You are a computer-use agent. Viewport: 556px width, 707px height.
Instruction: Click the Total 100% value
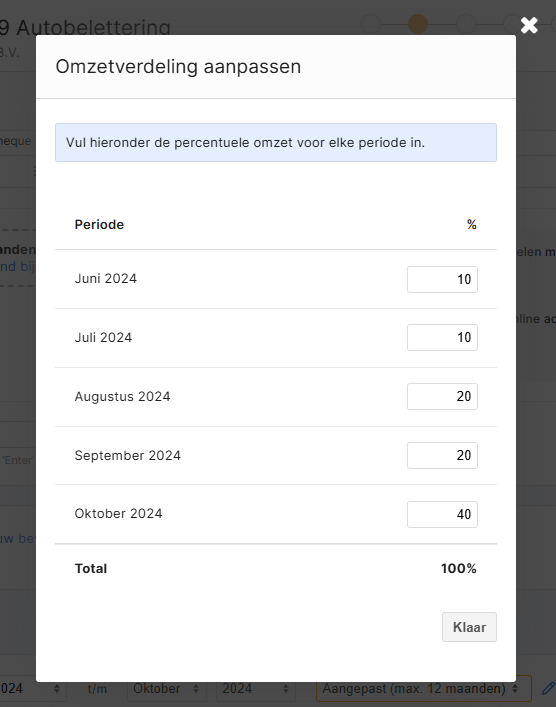459,569
